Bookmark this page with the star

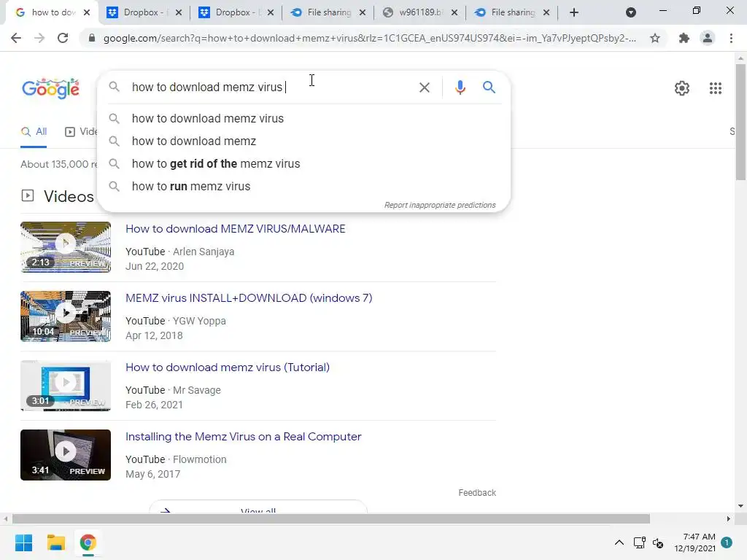655,38
